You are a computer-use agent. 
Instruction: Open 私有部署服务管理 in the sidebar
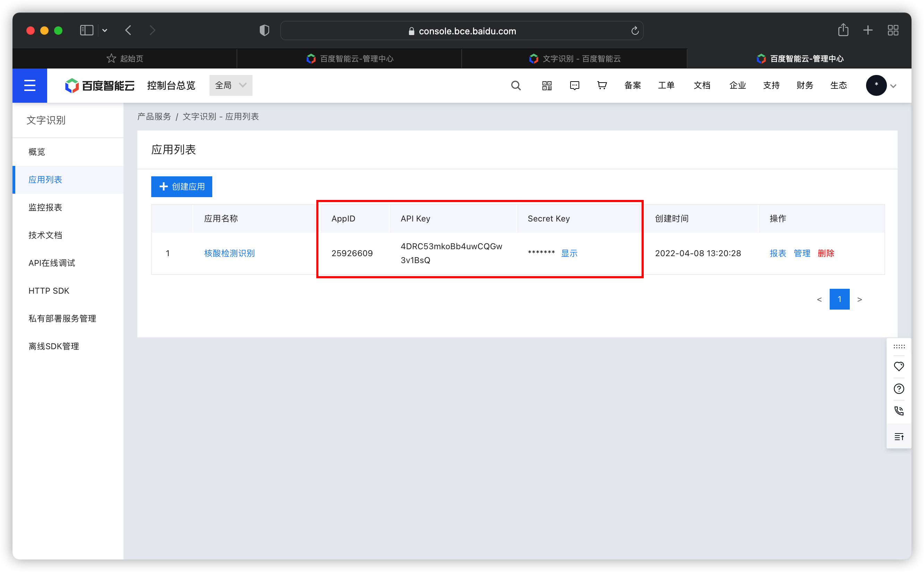coord(68,319)
